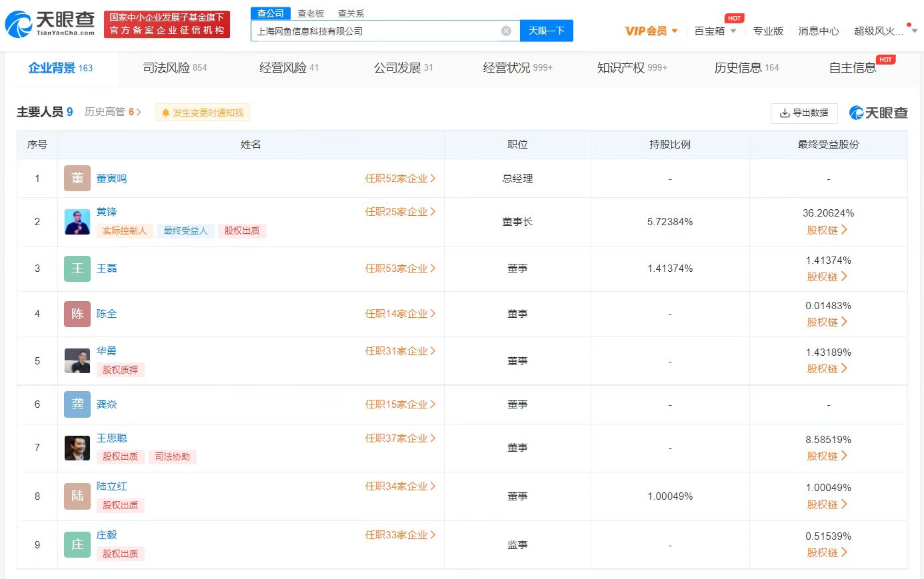
Task: Open 董寅鸣's name link
Action: pos(111,179)
